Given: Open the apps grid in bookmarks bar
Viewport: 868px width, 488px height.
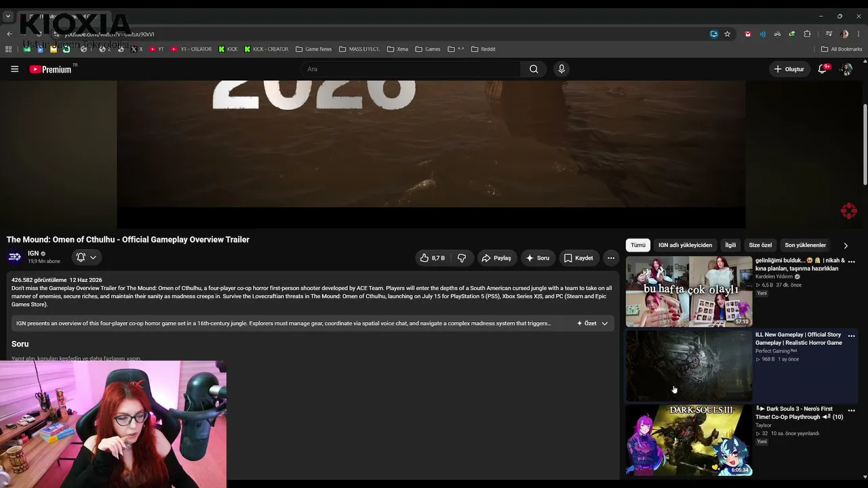Looking at the screenshot, I should pyautogui.click(x=8, y=49).
